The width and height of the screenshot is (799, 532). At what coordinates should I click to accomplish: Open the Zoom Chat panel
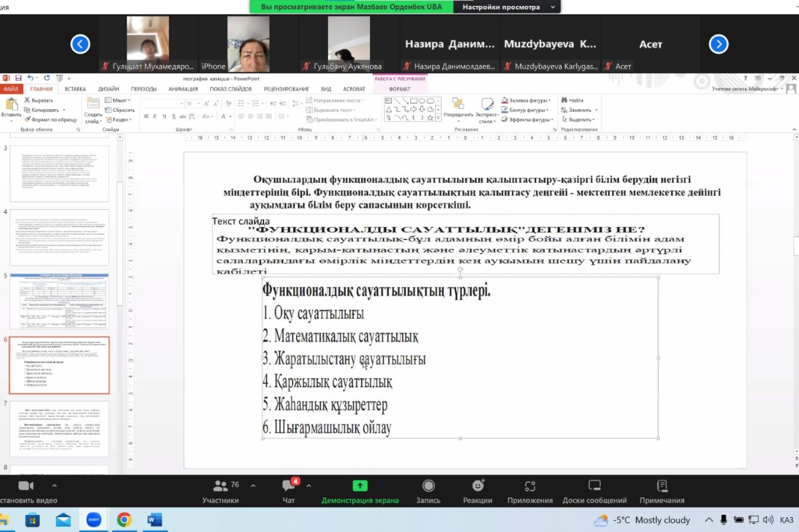pos(288,486)
